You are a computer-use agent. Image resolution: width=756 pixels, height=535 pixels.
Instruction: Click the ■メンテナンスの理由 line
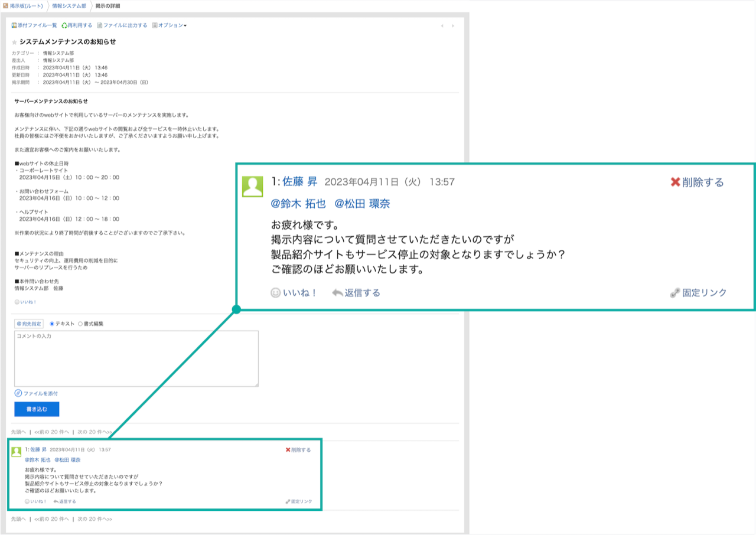click(x=38, y=253)
